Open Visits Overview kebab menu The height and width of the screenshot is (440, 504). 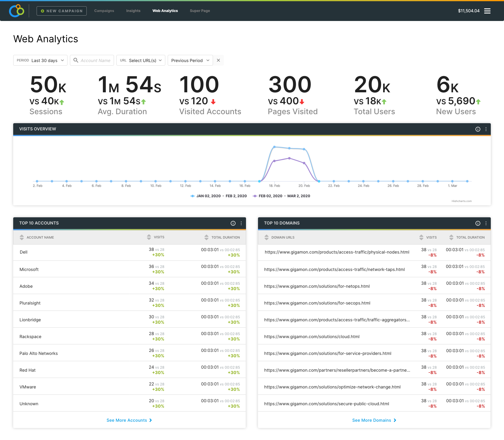click(486, 129)
